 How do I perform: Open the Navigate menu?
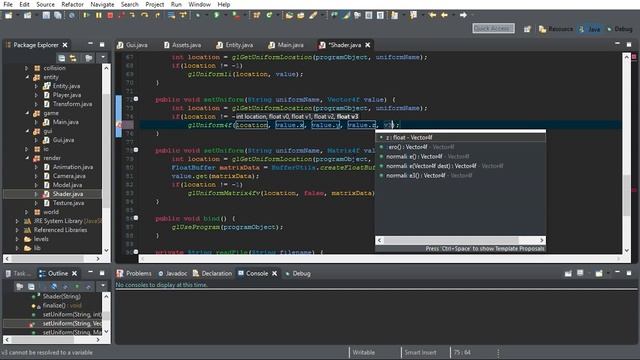coord(102,4)
